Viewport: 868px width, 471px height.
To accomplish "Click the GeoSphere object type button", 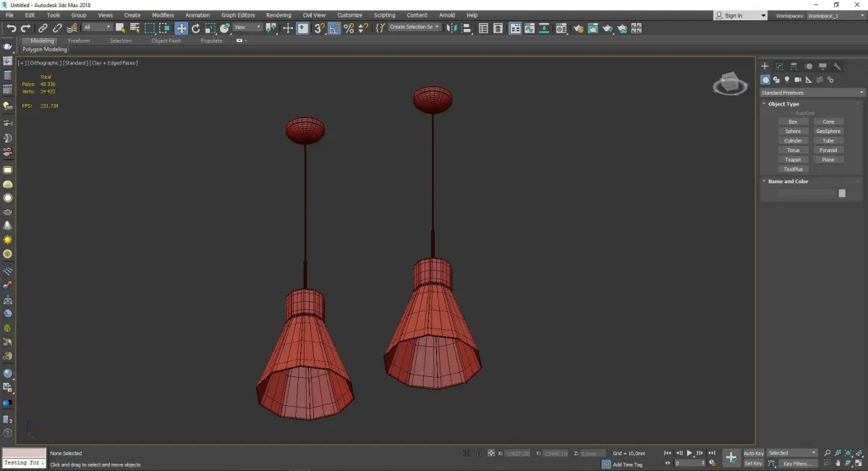I will tap(828, 132).
